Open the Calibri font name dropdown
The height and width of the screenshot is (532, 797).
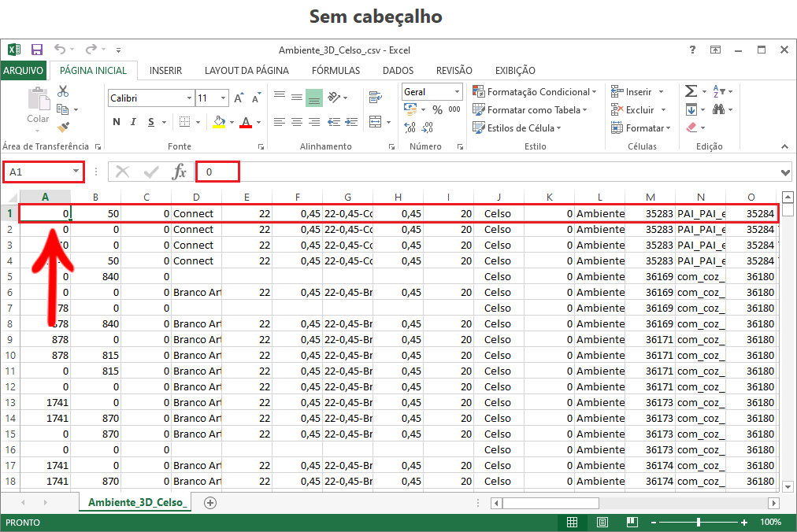click(189, 98)
